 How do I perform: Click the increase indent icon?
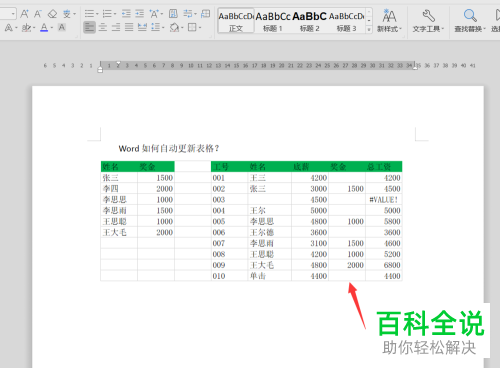click(139, 14)
